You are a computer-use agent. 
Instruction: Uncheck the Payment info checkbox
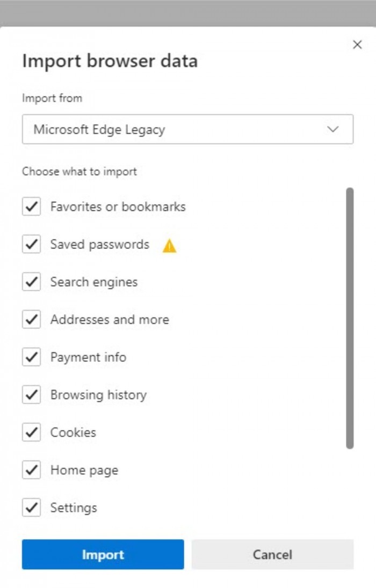[31, 357]
